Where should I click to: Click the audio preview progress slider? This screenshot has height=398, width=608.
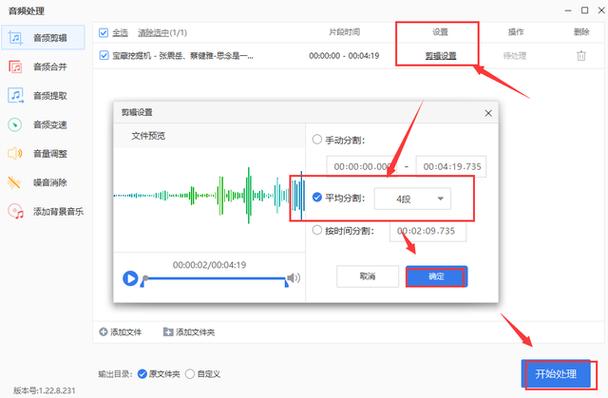215,278
